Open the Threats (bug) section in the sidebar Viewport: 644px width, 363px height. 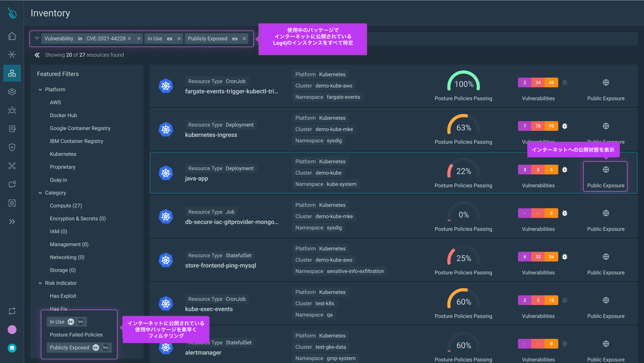pos(12,110)
